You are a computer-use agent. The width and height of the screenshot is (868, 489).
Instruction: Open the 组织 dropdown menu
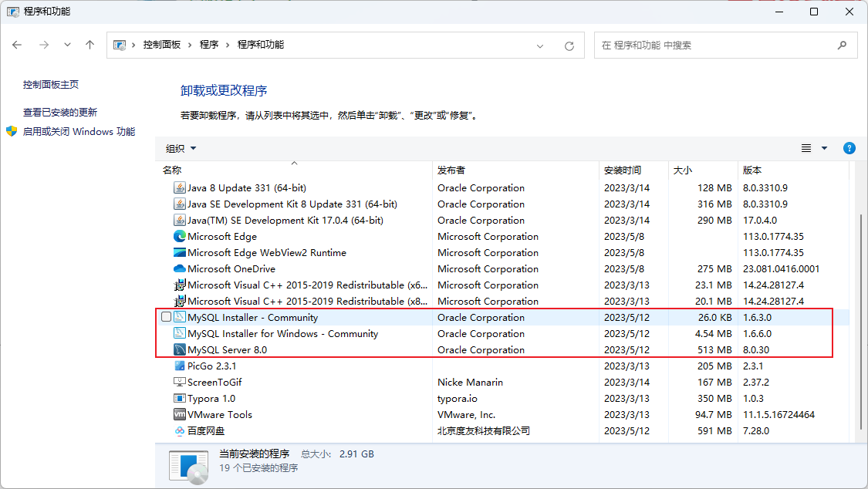click(x=181, y=148)
